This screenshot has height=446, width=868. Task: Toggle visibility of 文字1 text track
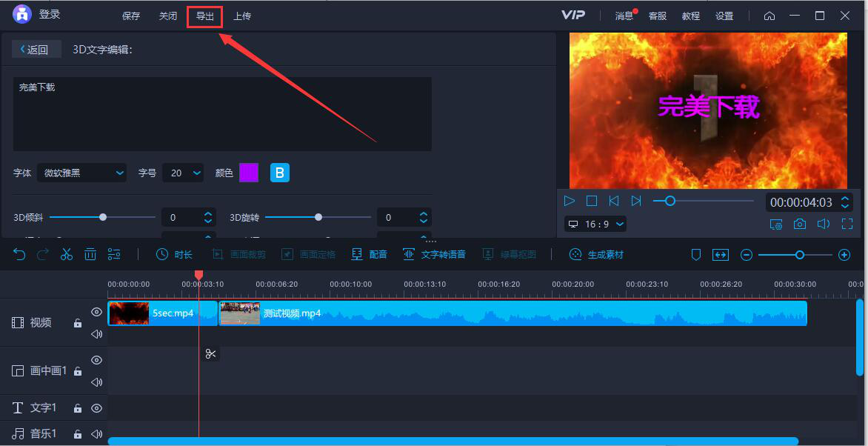pos(96,408)
